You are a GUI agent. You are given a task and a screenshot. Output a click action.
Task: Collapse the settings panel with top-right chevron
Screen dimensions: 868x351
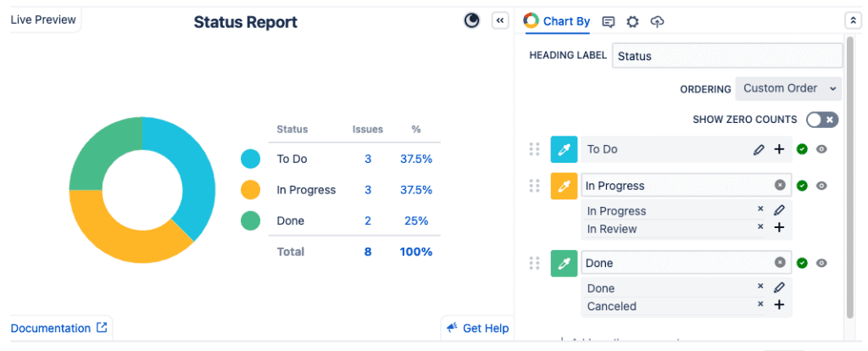tap(852, 21)
